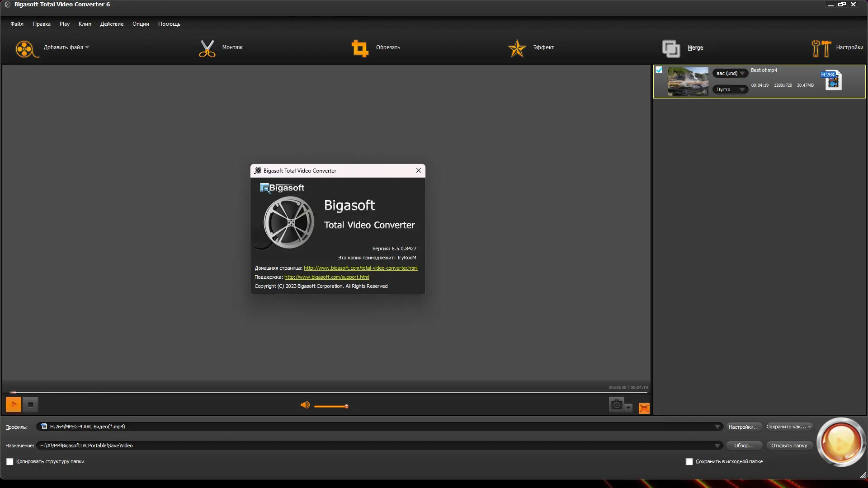This screenshot has height=488, width=868.
Task: Open the Effect star icon
Action: click(517, 48)
